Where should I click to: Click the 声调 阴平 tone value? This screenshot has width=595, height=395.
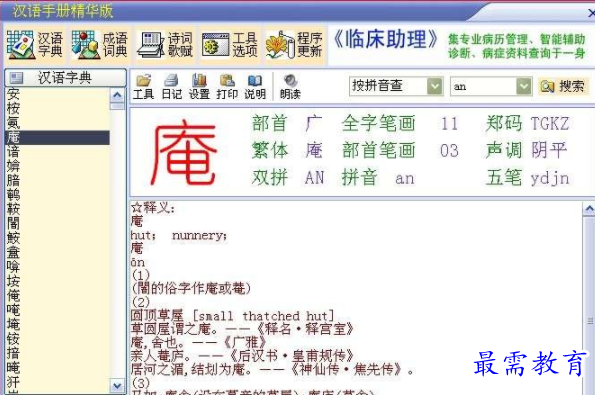coord(549,150)
